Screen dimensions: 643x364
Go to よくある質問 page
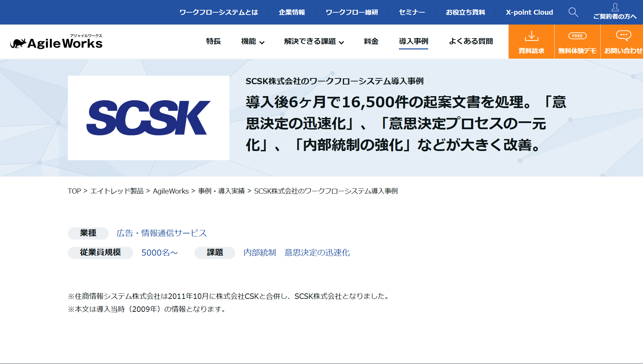(x=470, y=42)
